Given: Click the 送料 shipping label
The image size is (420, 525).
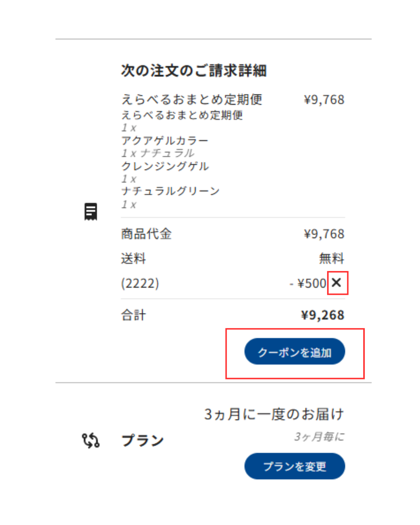Looking at the screenshot, I should coord(133,259).
